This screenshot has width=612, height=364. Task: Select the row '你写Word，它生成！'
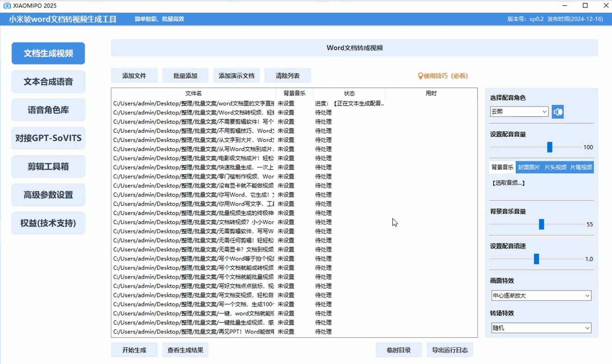click(x=294, y=195)
